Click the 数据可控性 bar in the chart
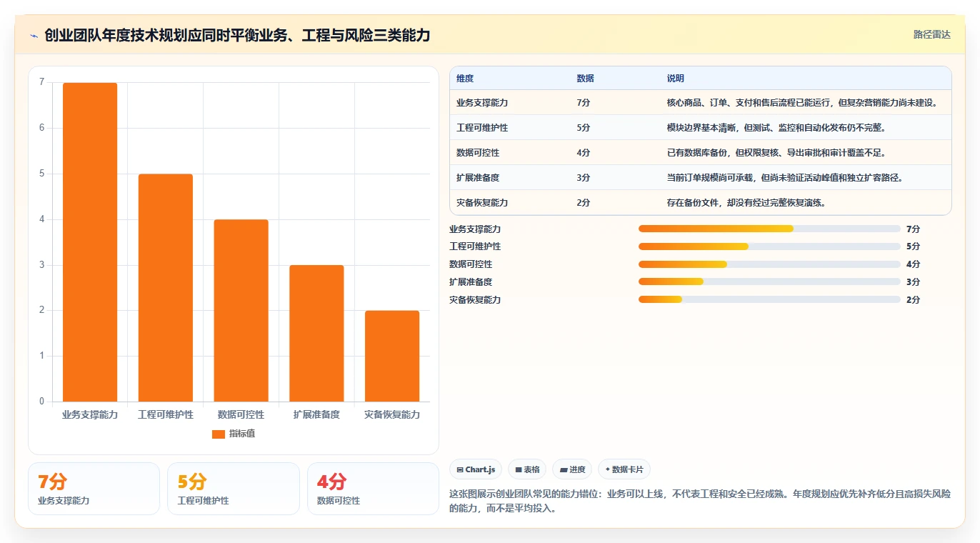The image size is (980, 543). click(x=241, y=311)
